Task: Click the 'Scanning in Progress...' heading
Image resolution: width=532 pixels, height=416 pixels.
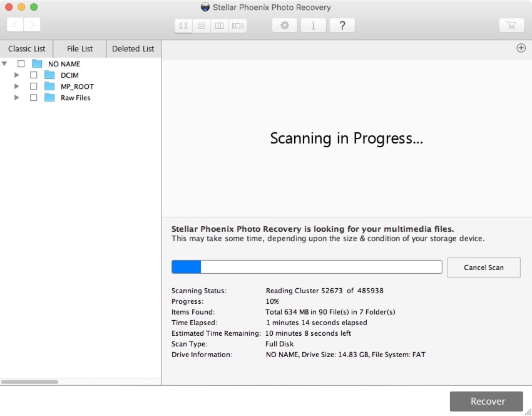Action: point(346,138)
